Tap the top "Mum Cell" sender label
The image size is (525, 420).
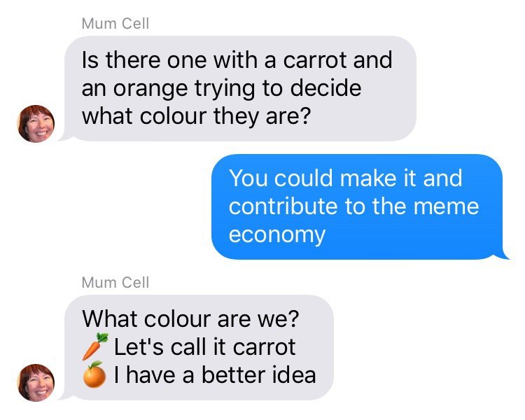click(x=115, y=24)
